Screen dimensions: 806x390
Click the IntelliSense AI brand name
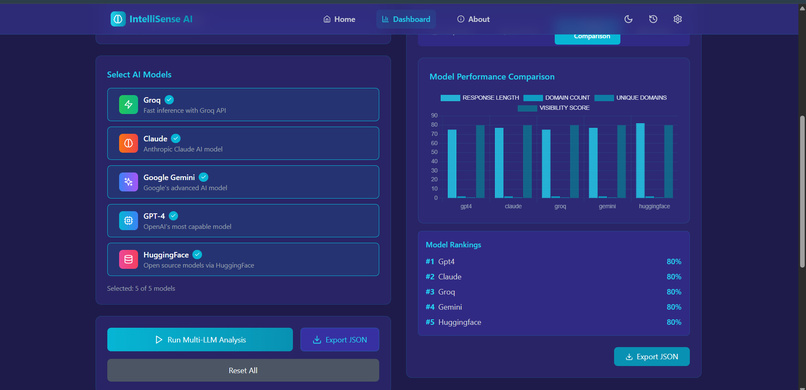(161, 20)
